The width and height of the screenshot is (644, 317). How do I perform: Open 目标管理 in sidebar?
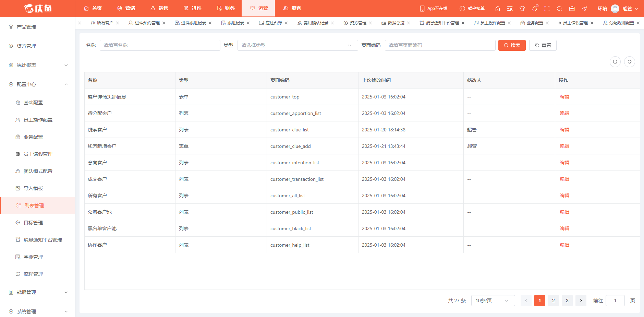pyautogui.click(x=38, y=223)
